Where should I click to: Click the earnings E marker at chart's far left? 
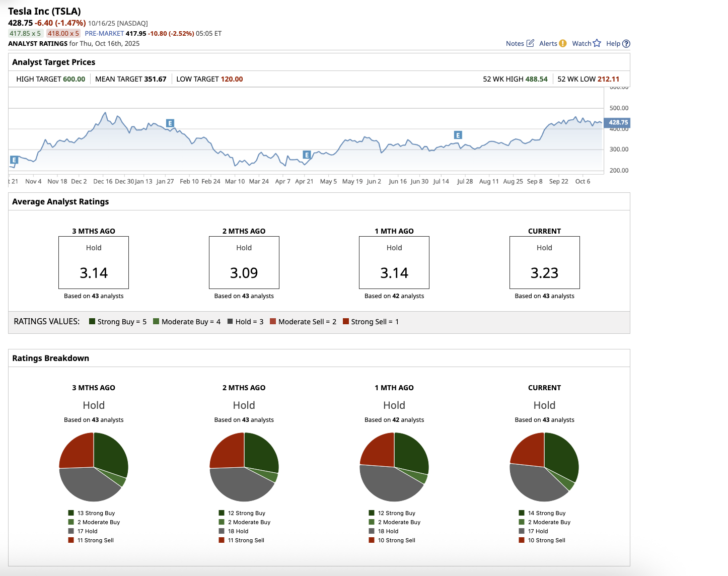coord(14,160)
